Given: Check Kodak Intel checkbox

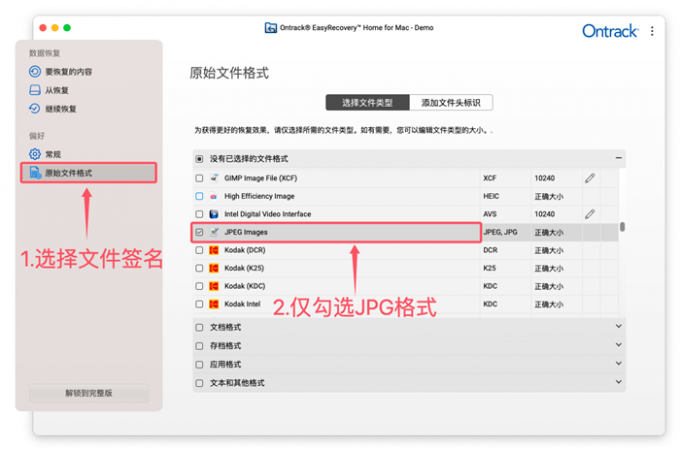Looking at the screenshot, I should coord(199,304).
